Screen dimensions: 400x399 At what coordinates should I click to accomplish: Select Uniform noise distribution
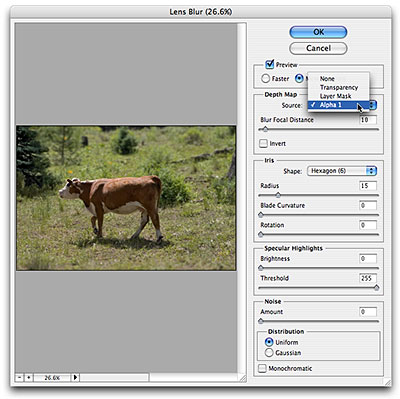pyautogui.click(x=269, y=342)
